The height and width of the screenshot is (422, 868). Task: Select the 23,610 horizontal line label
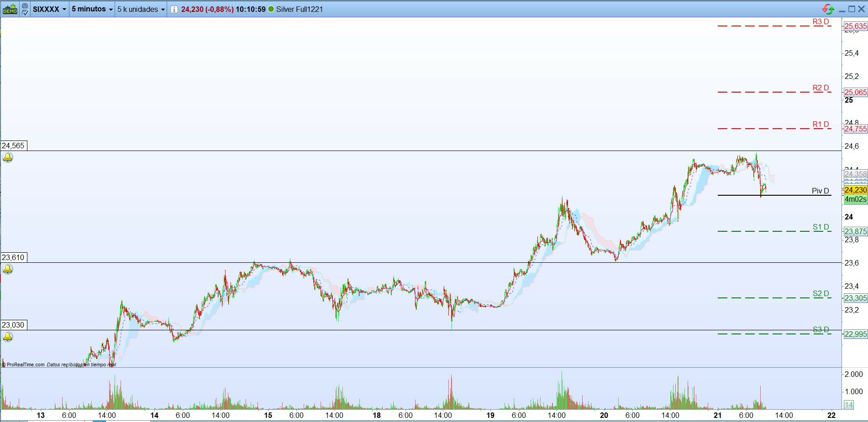[13, 257]
